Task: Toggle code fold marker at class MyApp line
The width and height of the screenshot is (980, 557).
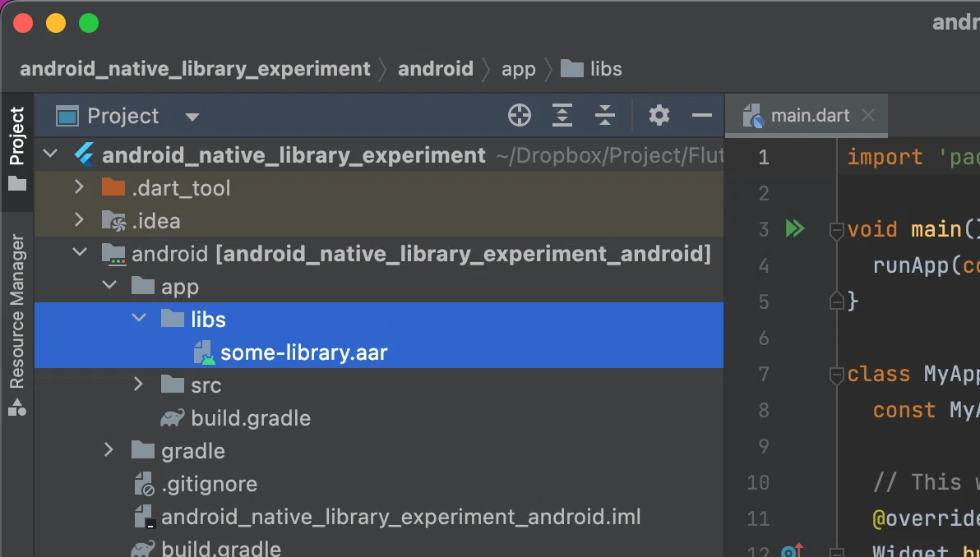Action: pos(836,375)
